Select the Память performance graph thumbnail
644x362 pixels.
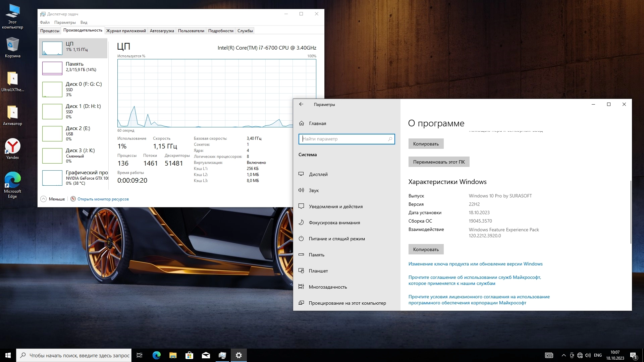52,68
